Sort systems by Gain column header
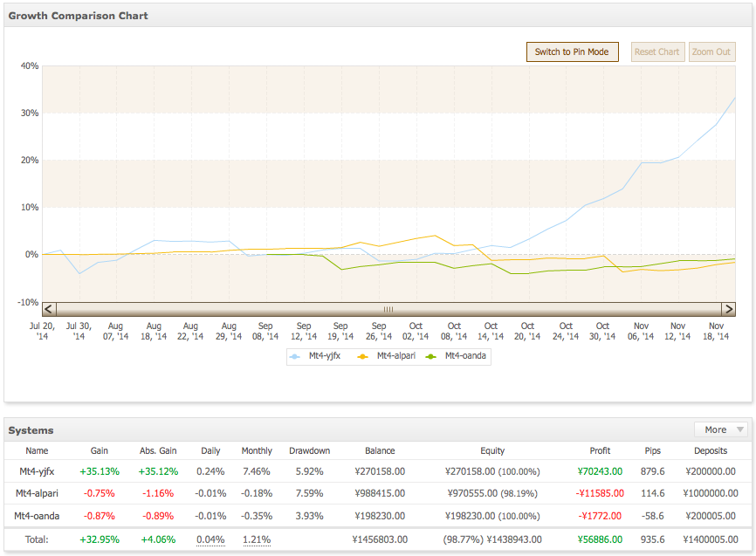 [100, 450]
